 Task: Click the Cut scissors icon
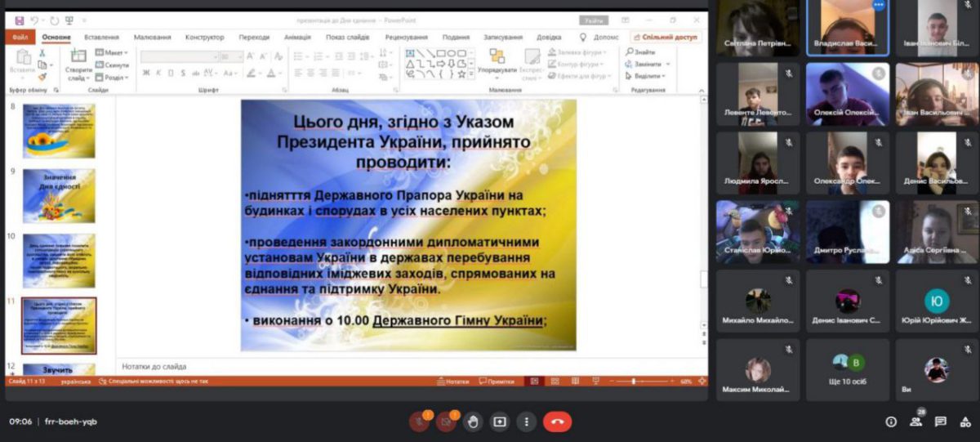(42, 52)
